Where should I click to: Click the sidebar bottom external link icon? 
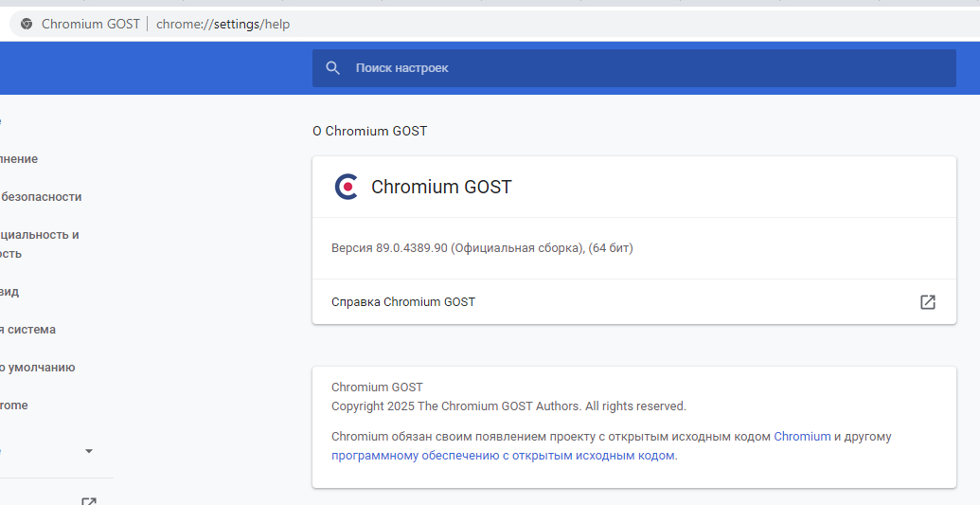pyautogui.click(x=89, y=501)
